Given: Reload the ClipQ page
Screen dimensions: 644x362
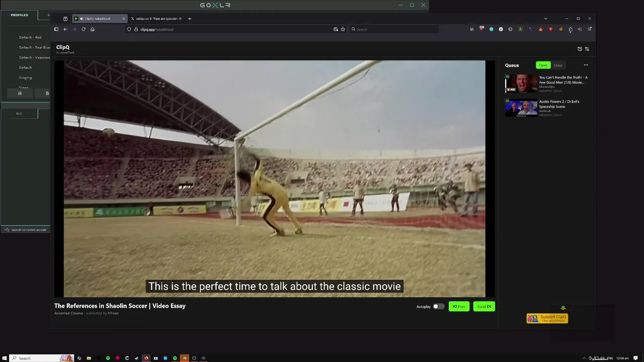Looking at the screenshot, I should point(84,29).
